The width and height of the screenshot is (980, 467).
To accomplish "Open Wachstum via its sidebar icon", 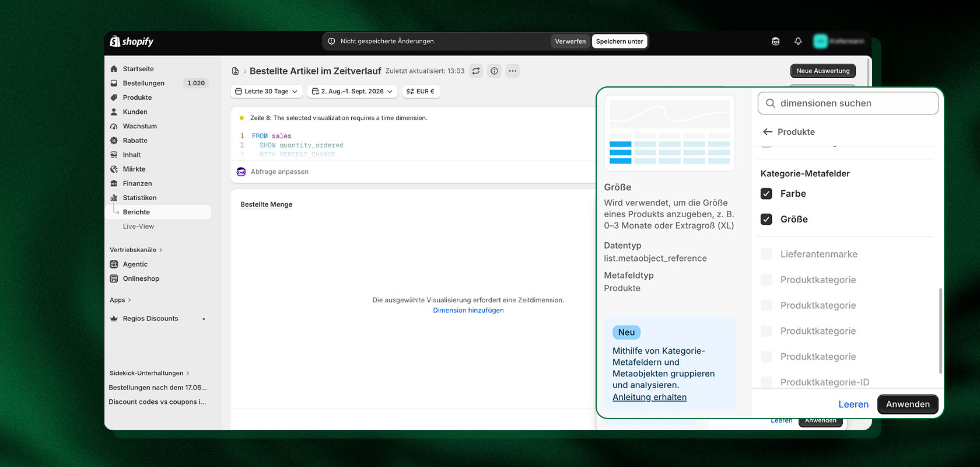I will pyautogui.click(x=114, y=126).
